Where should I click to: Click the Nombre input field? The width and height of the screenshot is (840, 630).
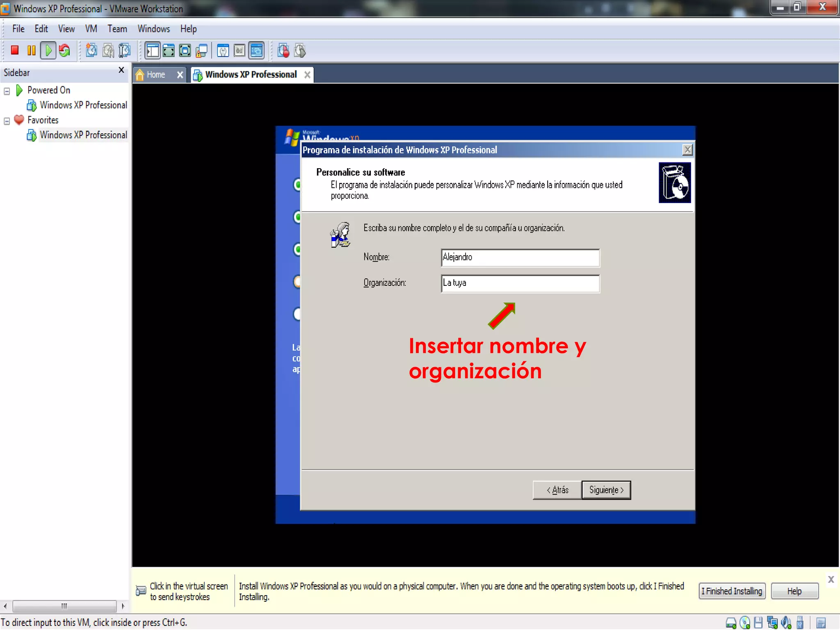[x=520, y=258]
